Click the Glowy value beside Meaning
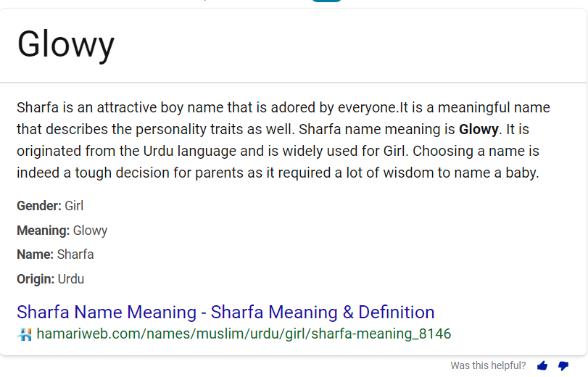The height and width of the screenshot is (377, 588). (91, 231)
